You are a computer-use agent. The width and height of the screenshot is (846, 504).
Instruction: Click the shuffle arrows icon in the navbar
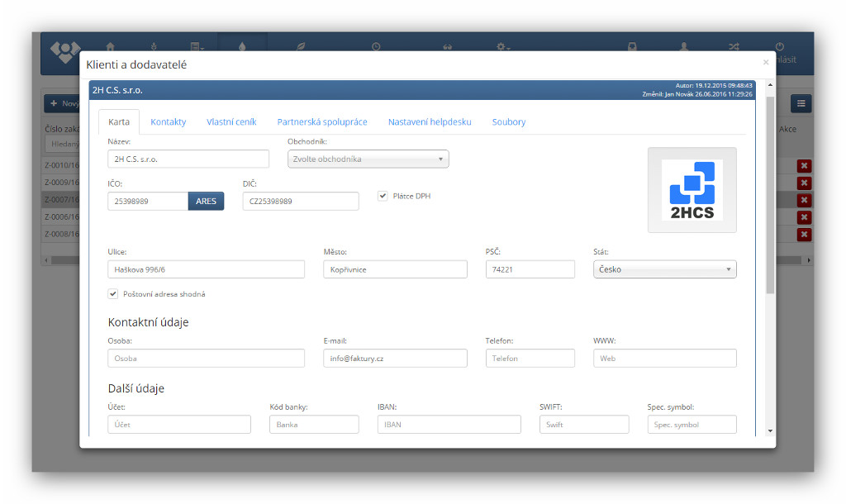pyautogui.click(x=733, y=46)
